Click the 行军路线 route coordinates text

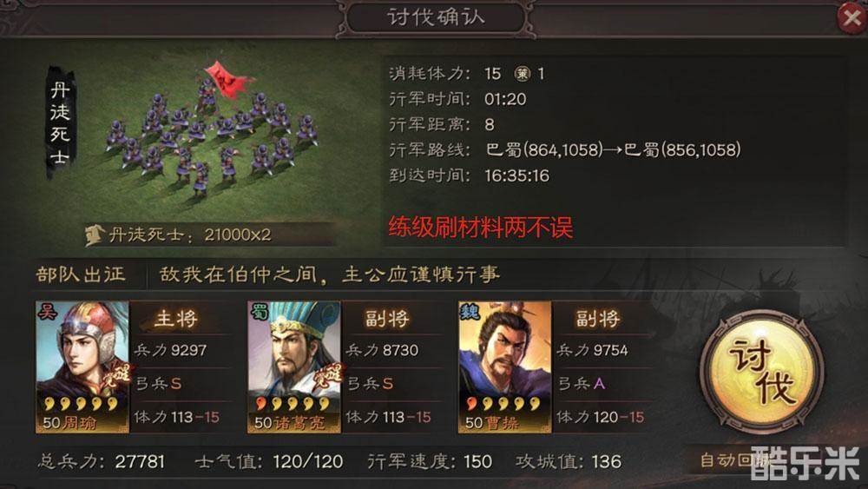pos(613,149)
